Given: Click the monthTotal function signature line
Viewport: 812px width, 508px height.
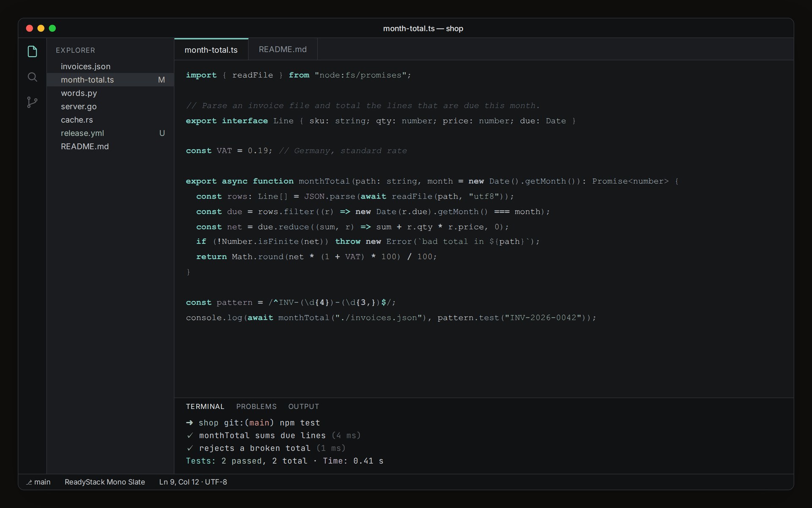Looking at the screenshot, I should [x=432, y=181].
